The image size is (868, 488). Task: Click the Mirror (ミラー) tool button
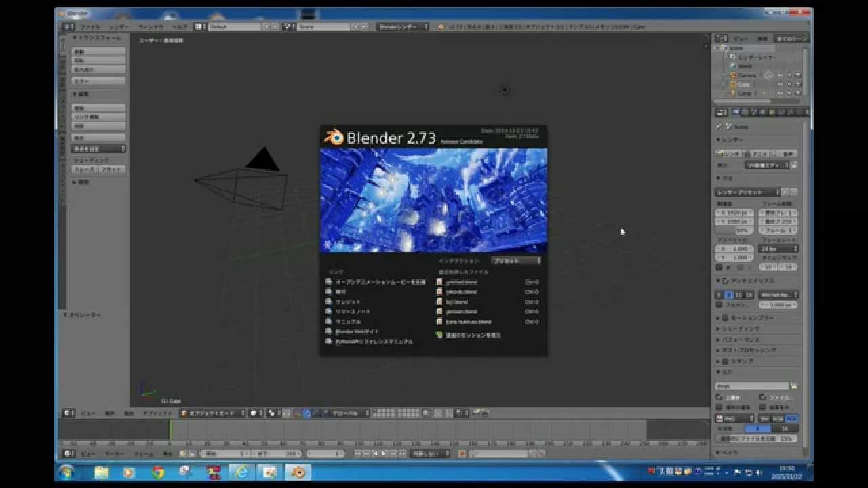click(x=99, y=81)
